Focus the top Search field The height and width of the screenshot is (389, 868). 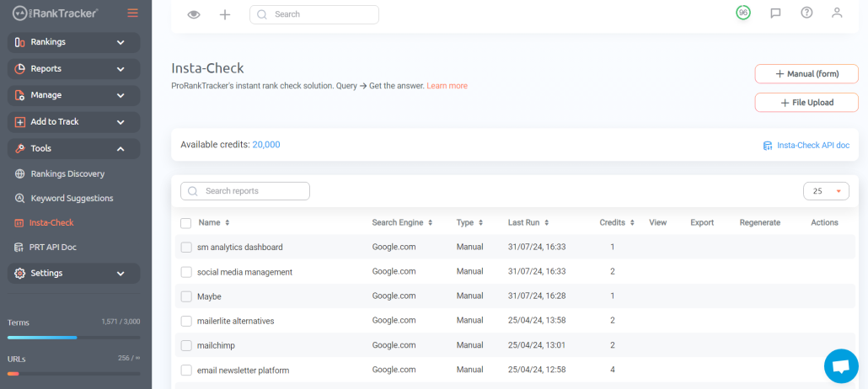pyautogui.click(x=314, y=15)
